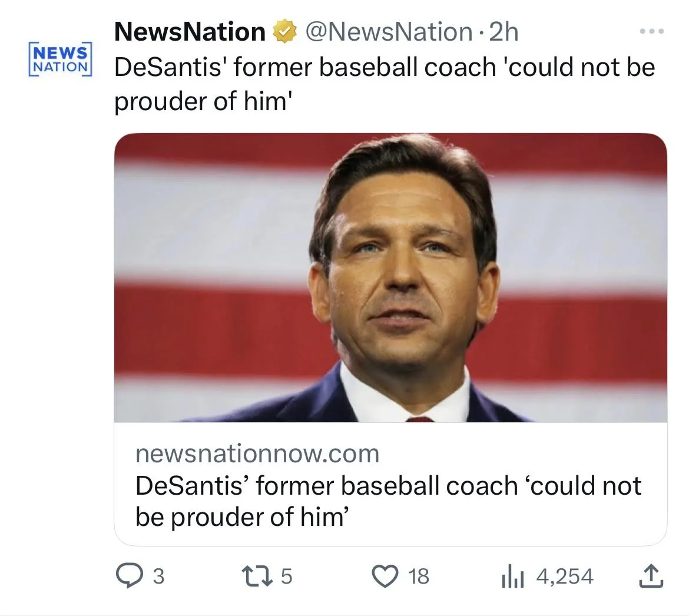Open the three-dot more options menu
The image size is (689, 616).
tap(652, 31)
